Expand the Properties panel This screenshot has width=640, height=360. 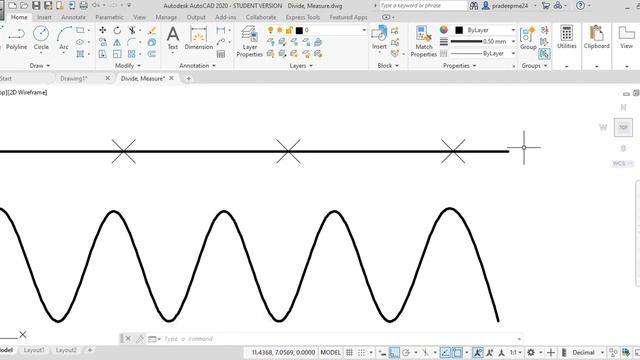pos(460,65)
